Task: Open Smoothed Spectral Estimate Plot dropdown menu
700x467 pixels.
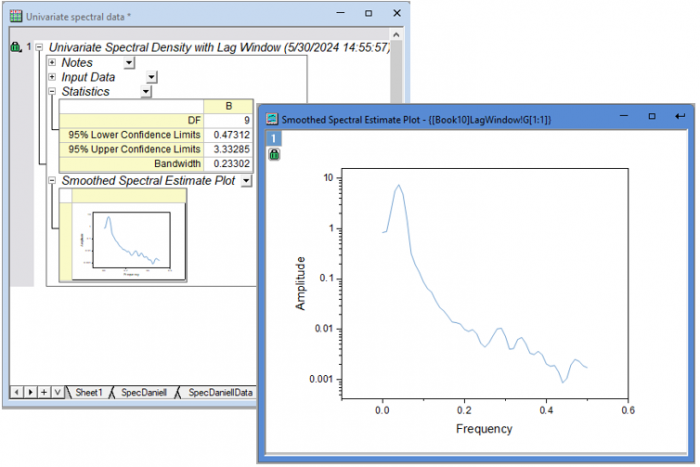Action: (246, 181)
